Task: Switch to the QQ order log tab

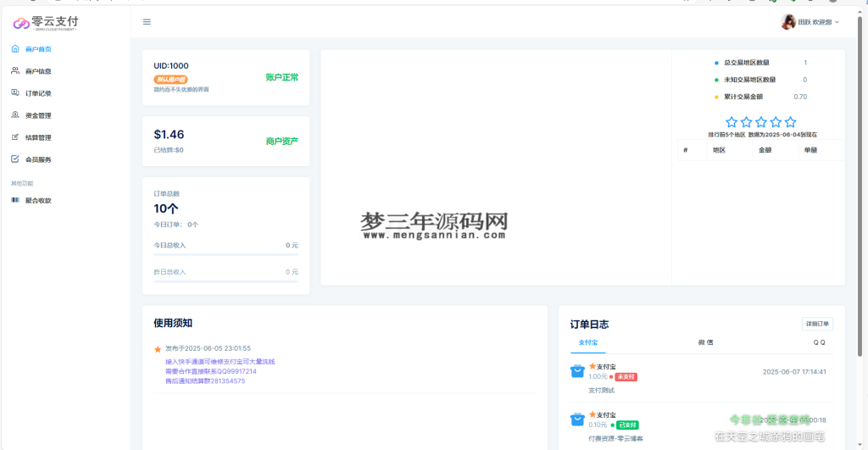Action: coord(819,342)
